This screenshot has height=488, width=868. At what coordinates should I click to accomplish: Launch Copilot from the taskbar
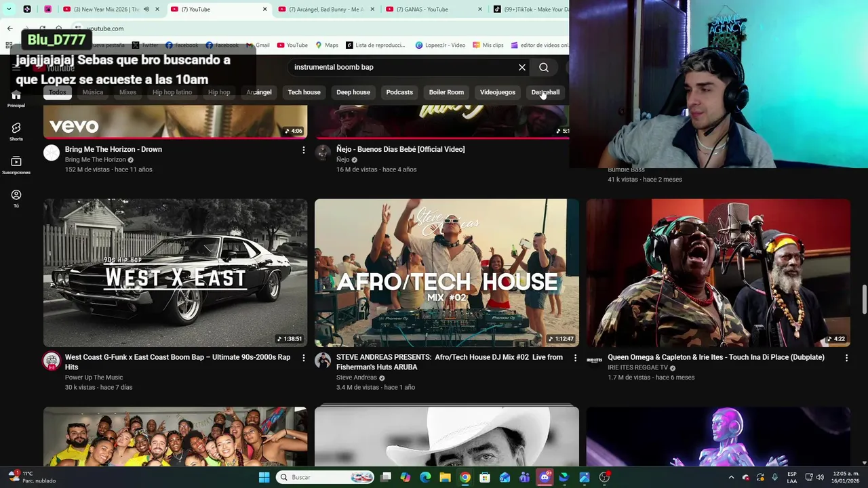[406, 477]
